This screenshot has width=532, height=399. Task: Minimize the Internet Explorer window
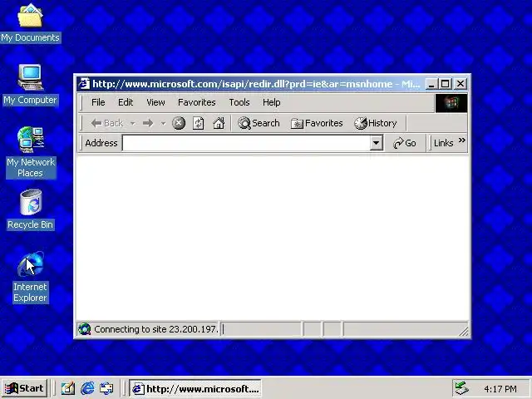point(431,83)
